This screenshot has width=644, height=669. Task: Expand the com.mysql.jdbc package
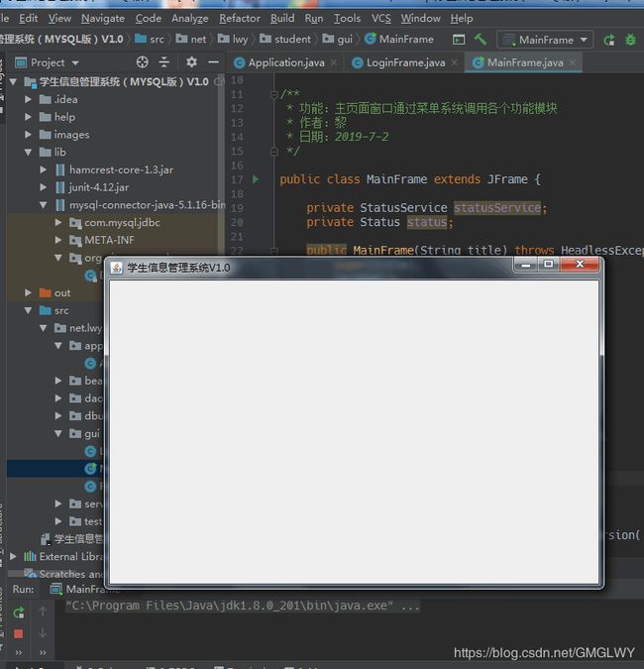[58, 222]
